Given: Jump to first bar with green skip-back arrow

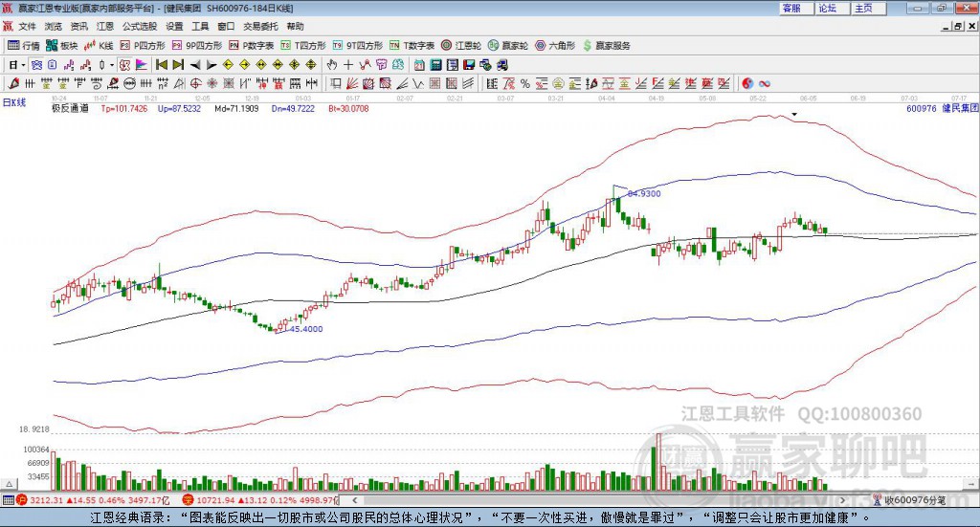Looking at the screenshot, I should tap(161, 65).
